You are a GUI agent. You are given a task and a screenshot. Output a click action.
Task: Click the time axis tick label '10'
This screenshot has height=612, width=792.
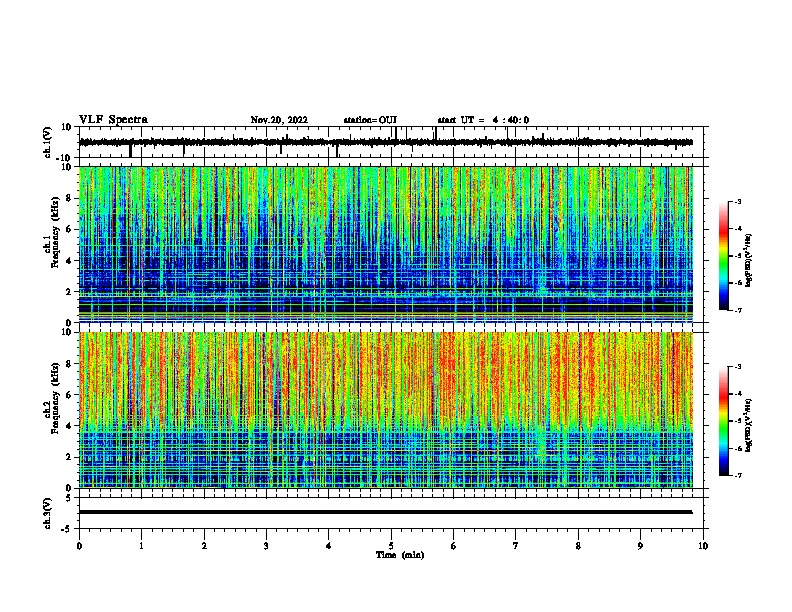(x=703, y=546)
